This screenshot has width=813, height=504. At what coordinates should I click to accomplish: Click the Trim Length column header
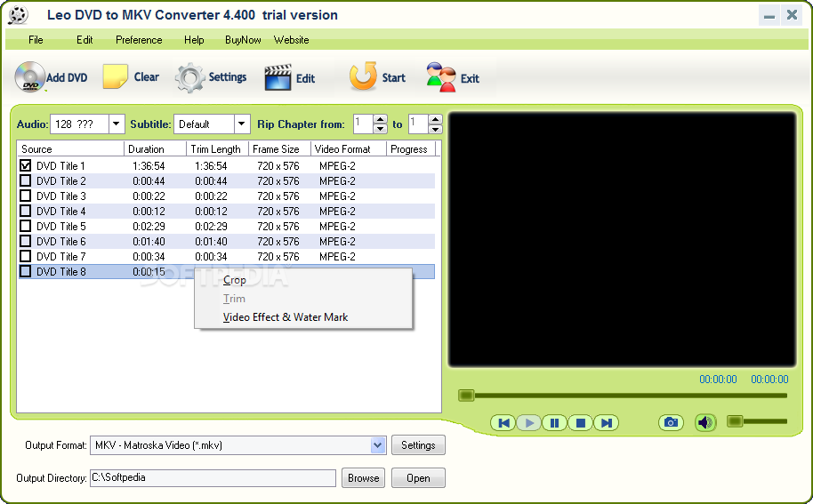pos(217,149)
